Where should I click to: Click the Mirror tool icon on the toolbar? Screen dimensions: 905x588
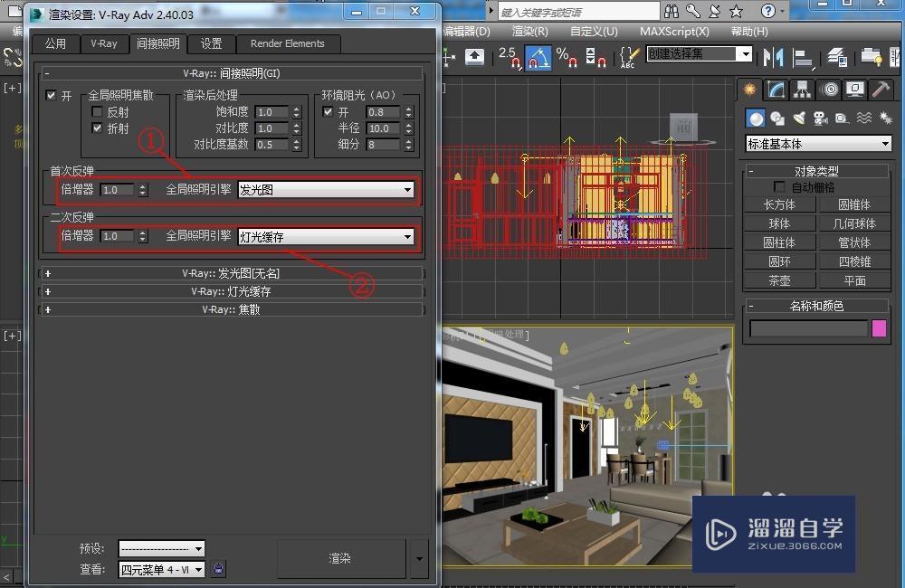point(774,56)
